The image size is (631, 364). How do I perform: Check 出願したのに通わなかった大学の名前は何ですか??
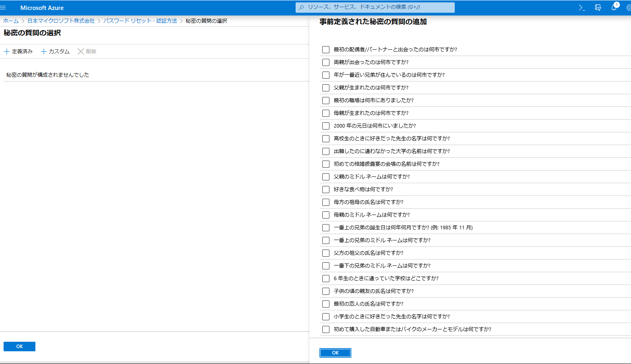pos(326,151)
